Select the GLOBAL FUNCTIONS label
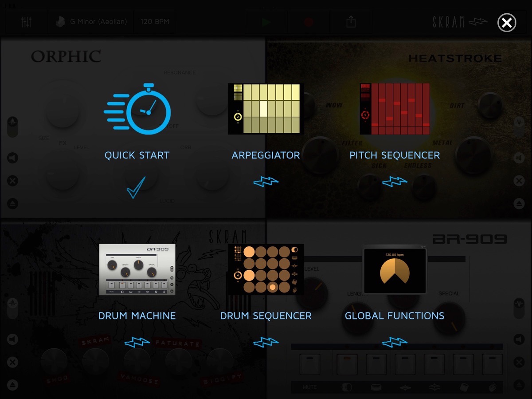Viewport: 532px width, 399px height. point(395,316)
